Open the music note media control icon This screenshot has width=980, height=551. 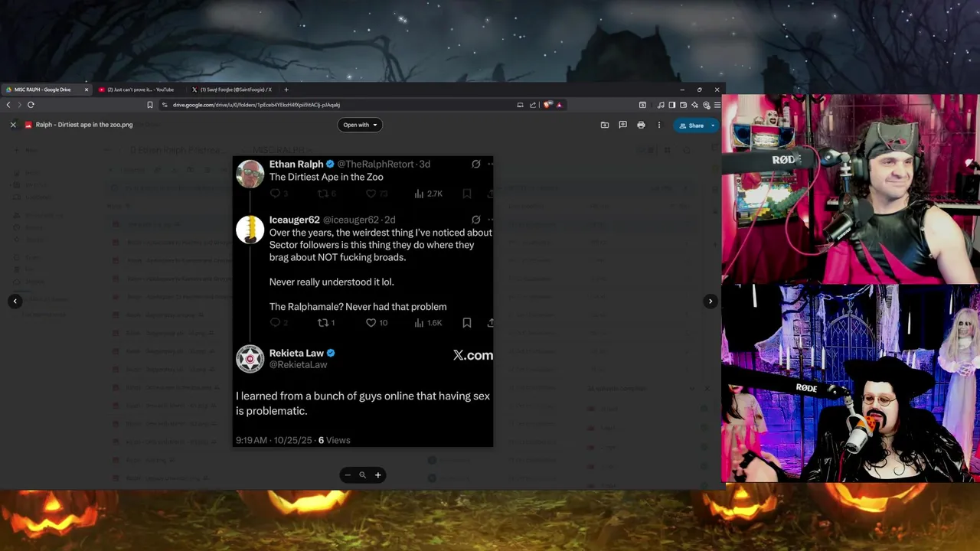pyautogui.click(x=661, y=105)
